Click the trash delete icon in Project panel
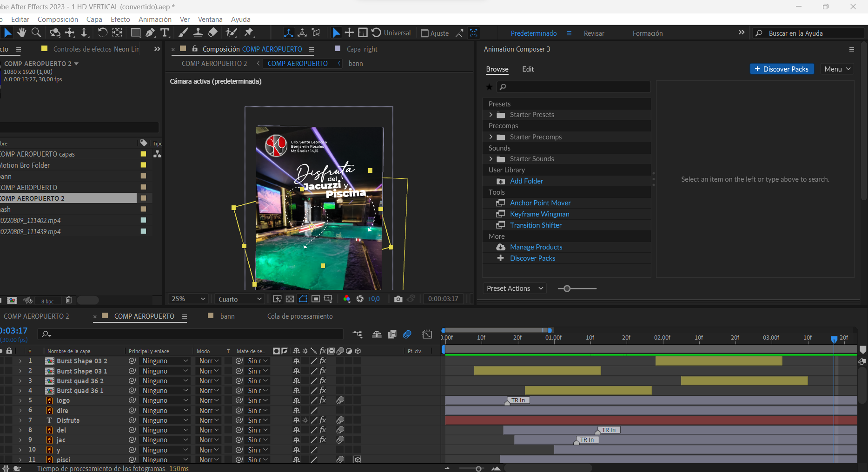This screenshot has height=472, width=868. tap(69, 300)
